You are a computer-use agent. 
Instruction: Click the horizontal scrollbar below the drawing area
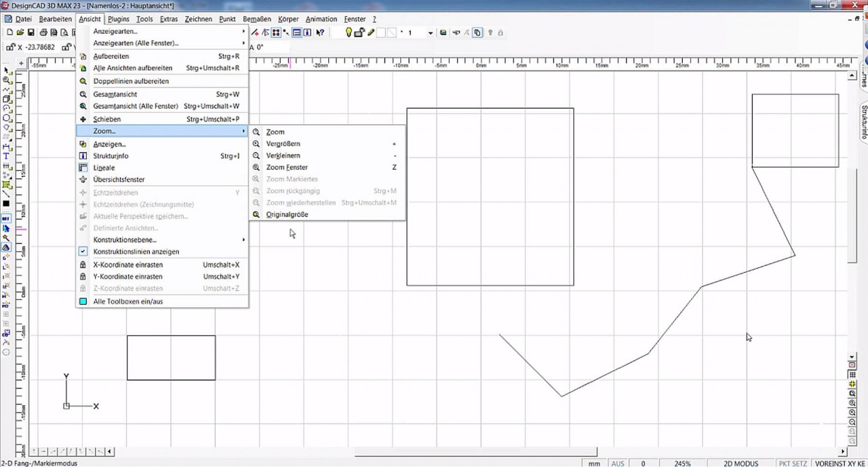pyautogui.click(x=475, y=451)
